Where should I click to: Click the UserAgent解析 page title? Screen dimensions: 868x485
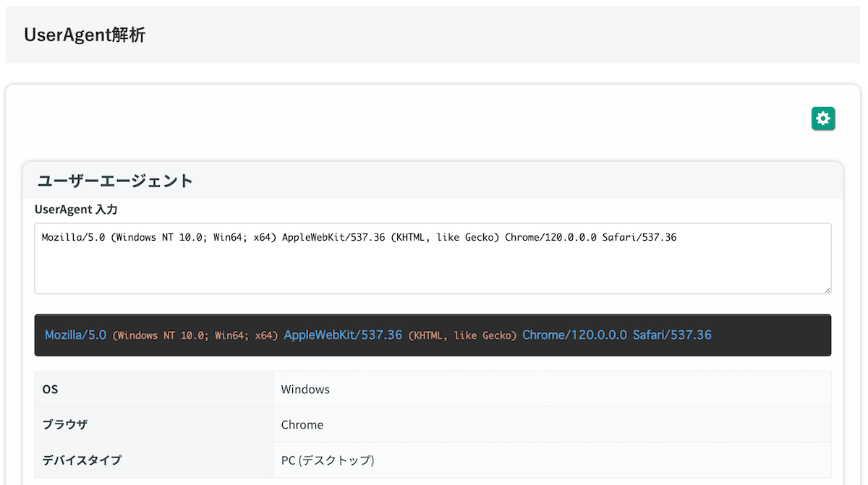85,34
